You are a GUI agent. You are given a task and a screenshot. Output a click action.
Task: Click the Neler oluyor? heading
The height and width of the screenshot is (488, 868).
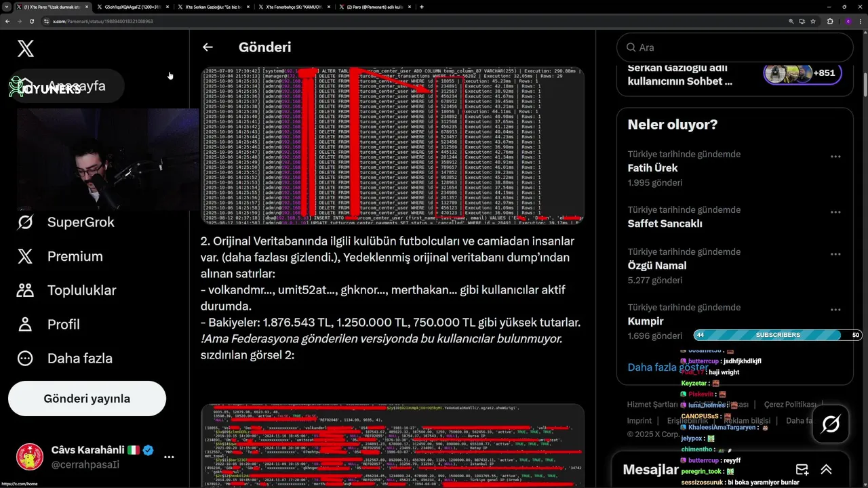click(673, 125)
